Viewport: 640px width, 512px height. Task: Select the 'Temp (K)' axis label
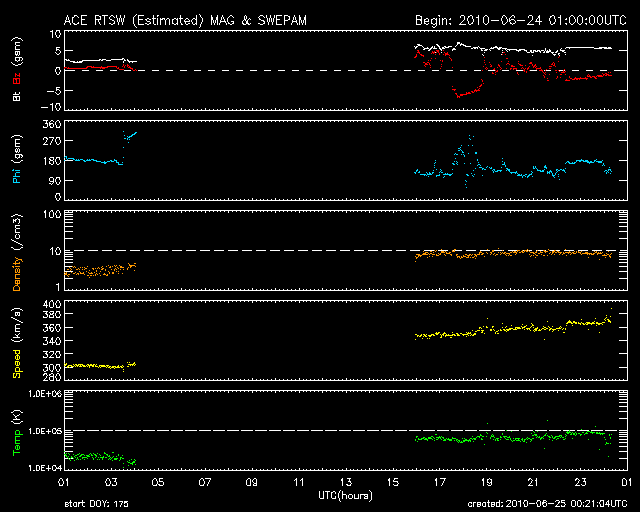click(17, 433)
